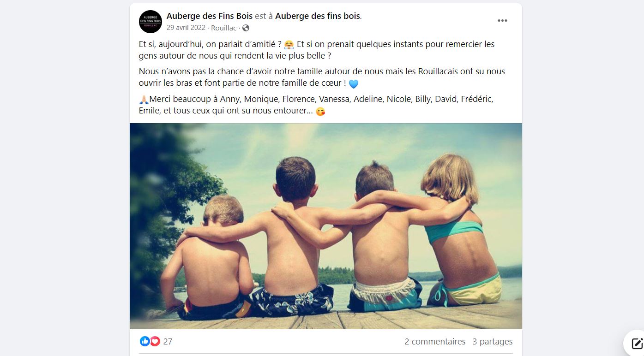Click the paragraph beginning Nous n'avons pas la chance
This screenshot has width=644, height=356.
322,77
